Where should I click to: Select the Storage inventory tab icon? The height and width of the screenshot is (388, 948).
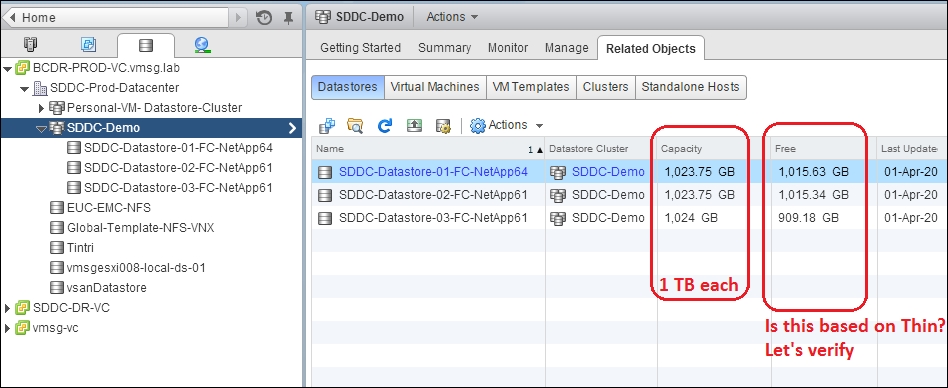pos(146,45)
